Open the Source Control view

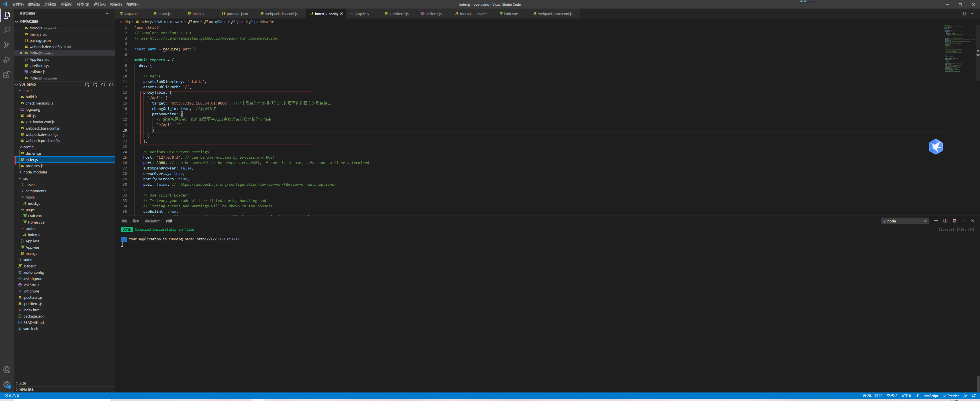coord(7,45)
